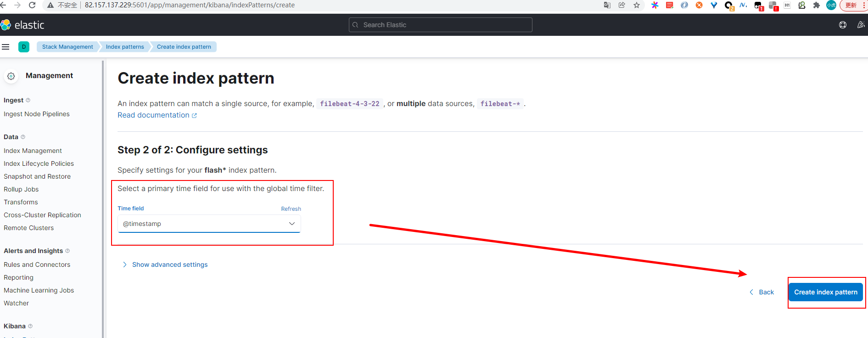Click the info icon next to Data
The image size is (868, 338).
tap(23, 137)
